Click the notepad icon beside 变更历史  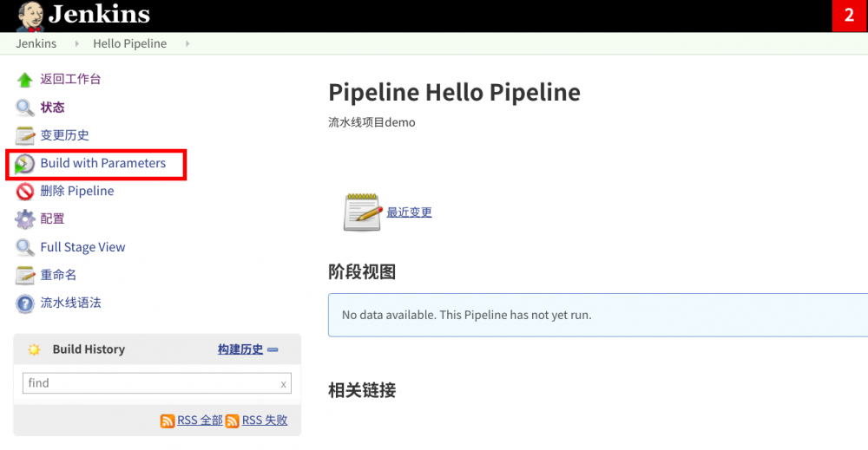(24, 135)
